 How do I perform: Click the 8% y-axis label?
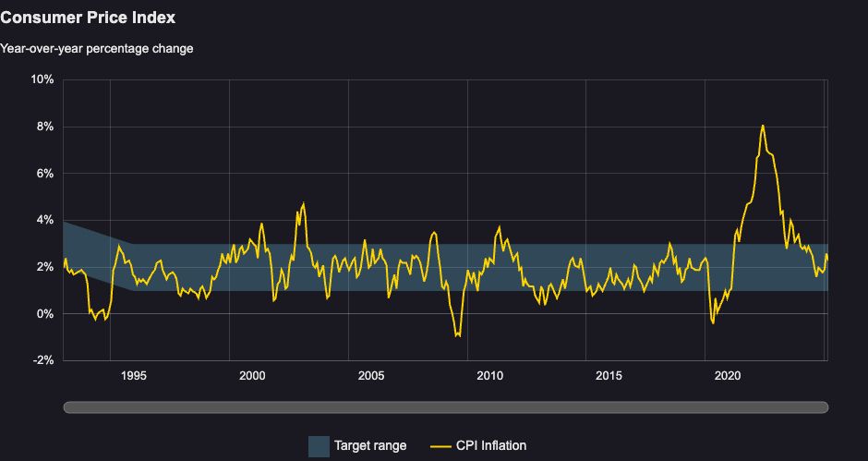[x=45, y=127]
